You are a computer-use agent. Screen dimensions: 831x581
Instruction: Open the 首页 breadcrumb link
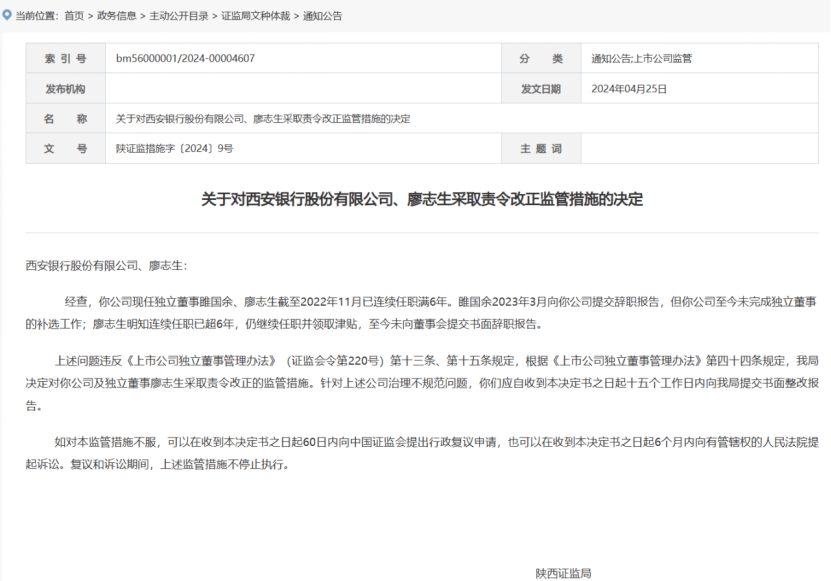(x=72, y=15)
